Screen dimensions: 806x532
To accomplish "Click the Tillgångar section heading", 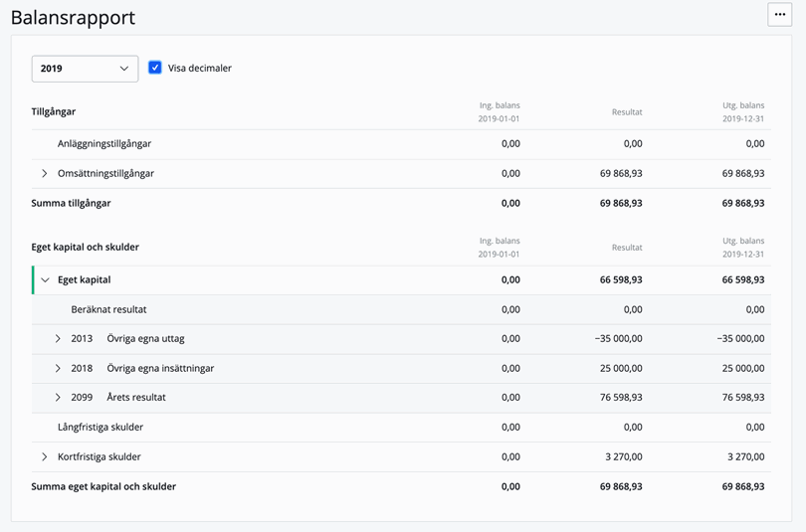I will coord(54,112).
